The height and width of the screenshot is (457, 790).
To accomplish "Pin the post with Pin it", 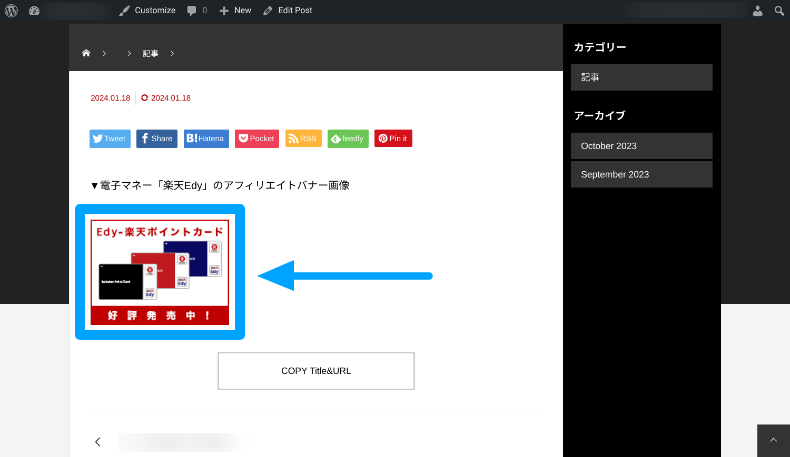I will tap(393, 139).
